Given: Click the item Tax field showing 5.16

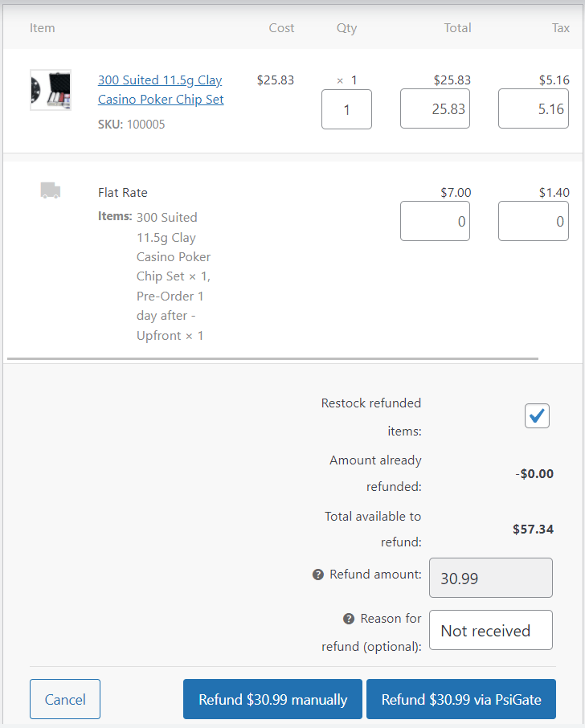Looking at the screenshot, I should pos(533,108).
